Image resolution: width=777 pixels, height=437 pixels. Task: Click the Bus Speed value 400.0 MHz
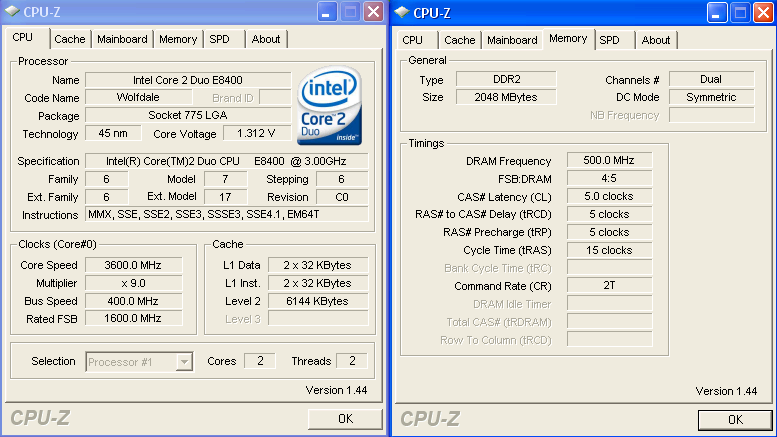click(x=133, y=301)
